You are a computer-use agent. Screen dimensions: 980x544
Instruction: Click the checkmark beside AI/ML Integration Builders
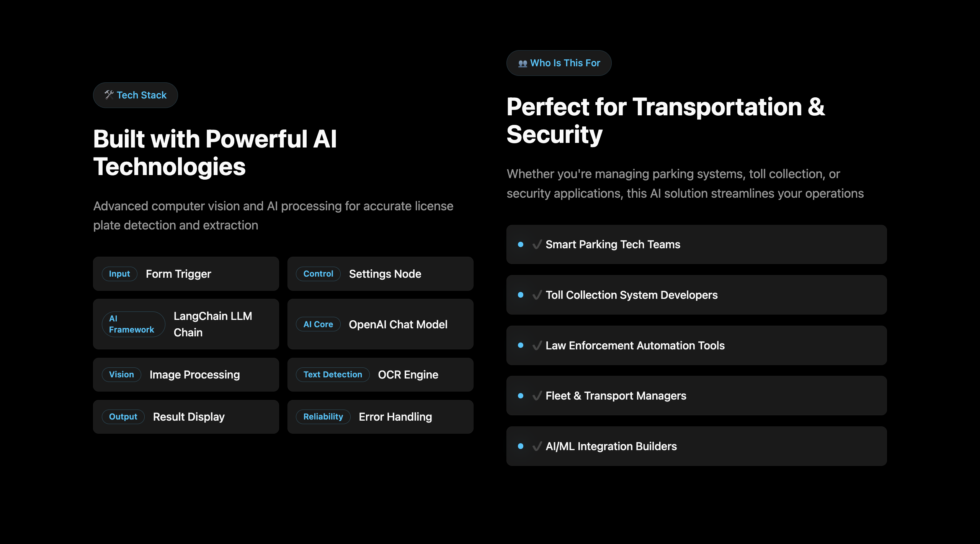[537, 446]
